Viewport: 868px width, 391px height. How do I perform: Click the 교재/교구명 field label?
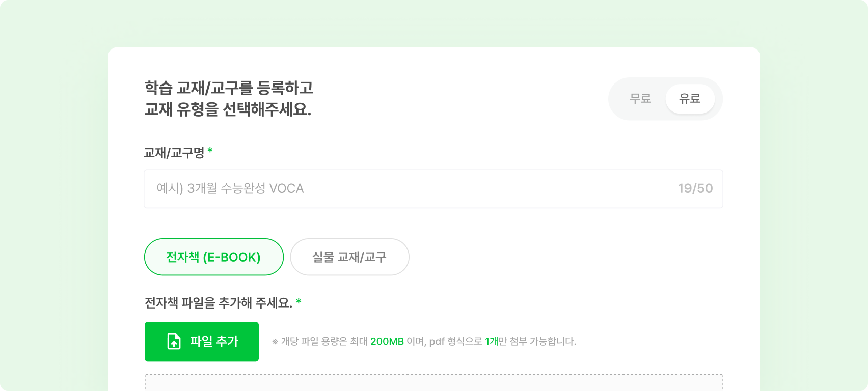coord(174,153)
